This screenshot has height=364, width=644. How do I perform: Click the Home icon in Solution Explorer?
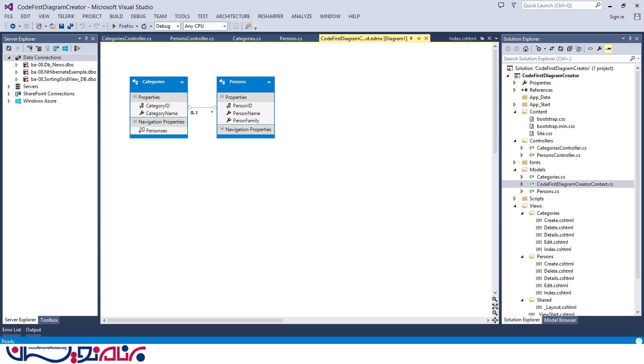pos(526,49)
